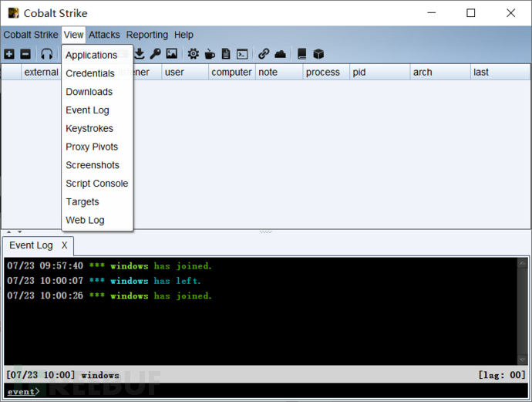
Task: Close the Event Log tab with X
Action: coord(65,245)
